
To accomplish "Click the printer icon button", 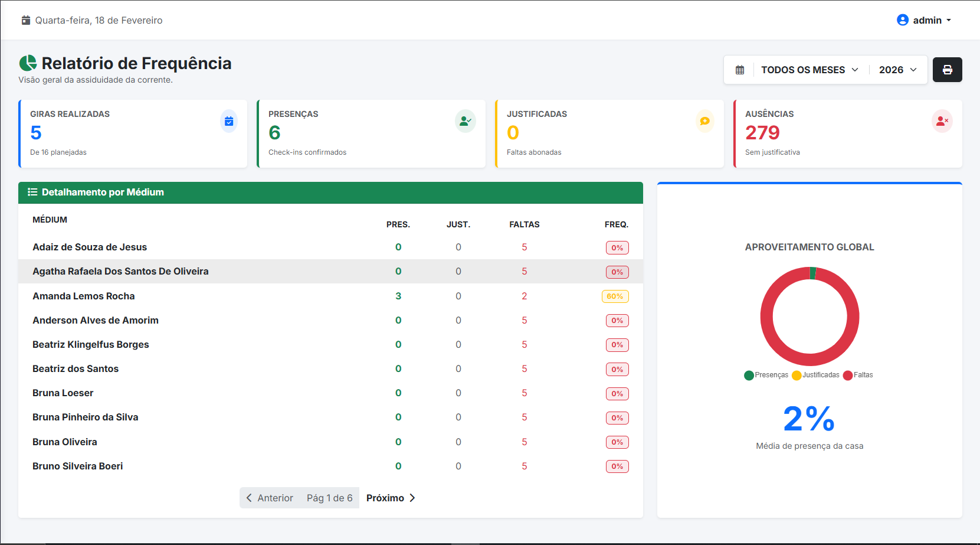I will [947, 70].
